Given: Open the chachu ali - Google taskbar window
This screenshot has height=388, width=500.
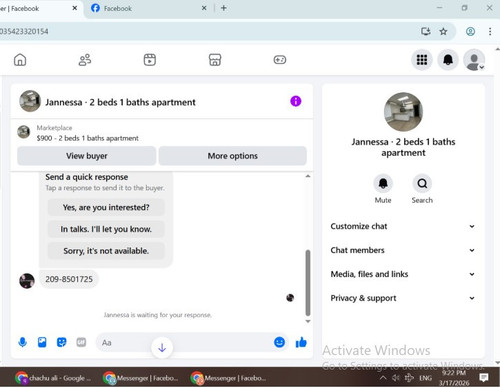Looking at the screenshot, I should coord(53,378).
